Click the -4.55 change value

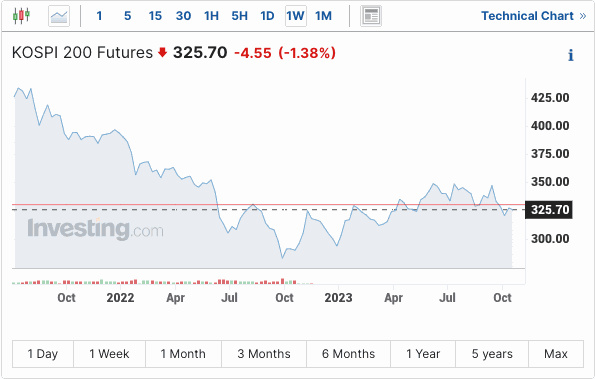click(253, 53)
